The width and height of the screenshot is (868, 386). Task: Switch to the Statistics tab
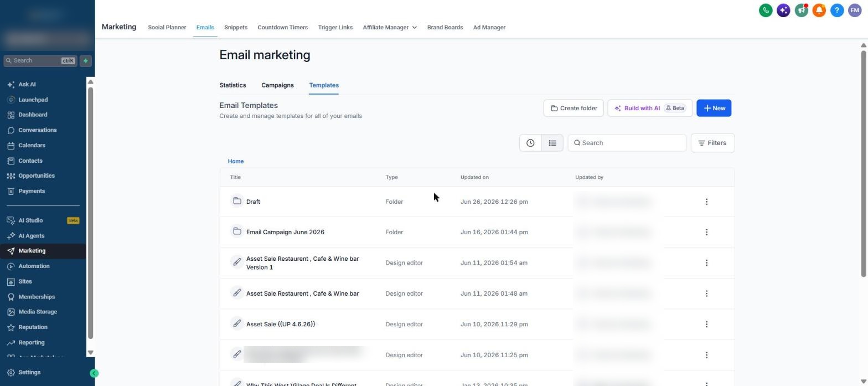(x=232, y=85)
